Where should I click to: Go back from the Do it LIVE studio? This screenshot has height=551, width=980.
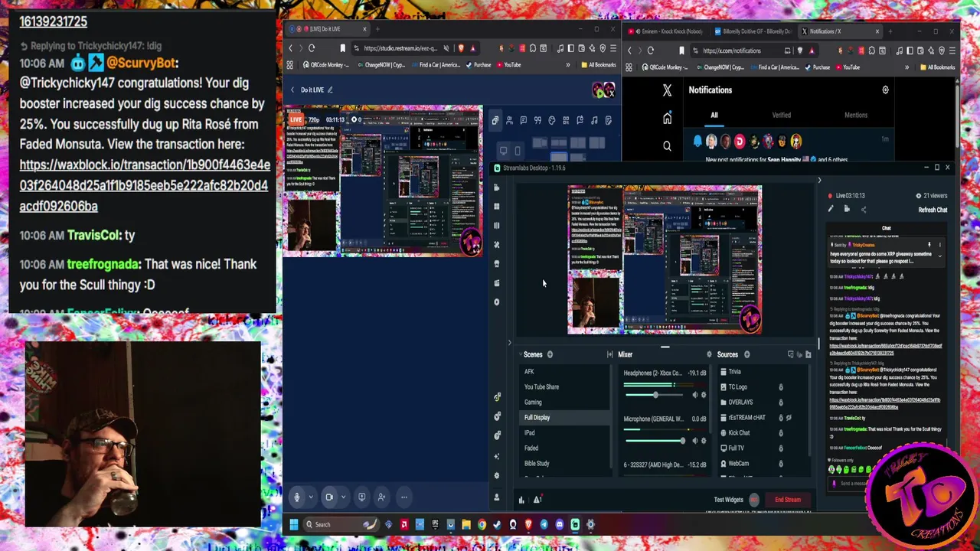tap(292, 90)
